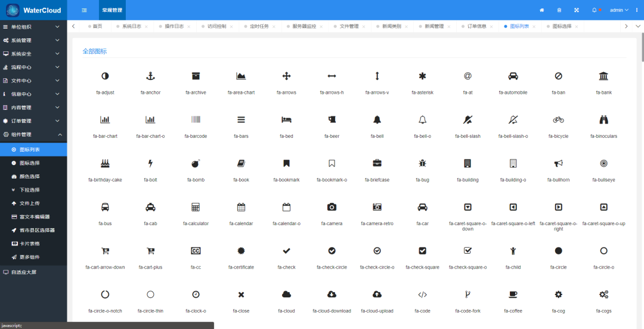This screenshot has height=329, width=644.
Task: Open notifications bell in header
Action: [x=595, y=10]
